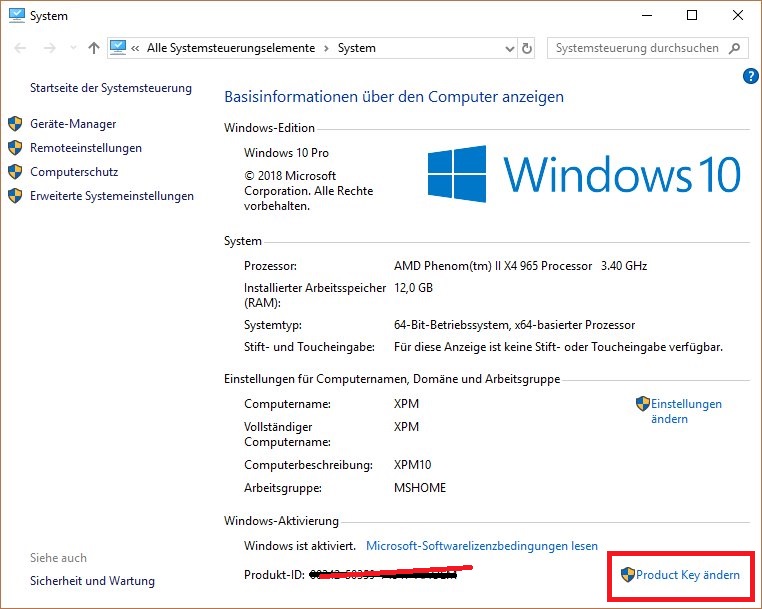Click the Windows 10 logo
762x609 pixels.
tap(584, 174)
